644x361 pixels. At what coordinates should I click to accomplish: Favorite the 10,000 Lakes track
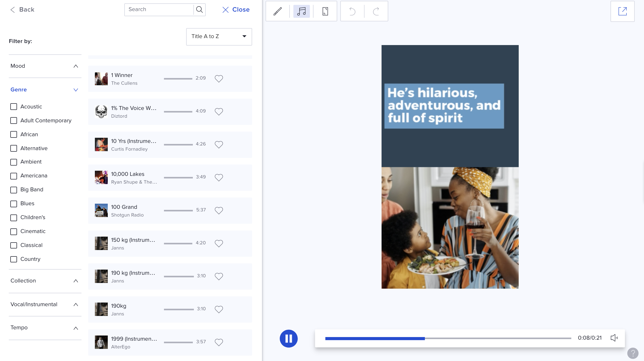point(219,177)
